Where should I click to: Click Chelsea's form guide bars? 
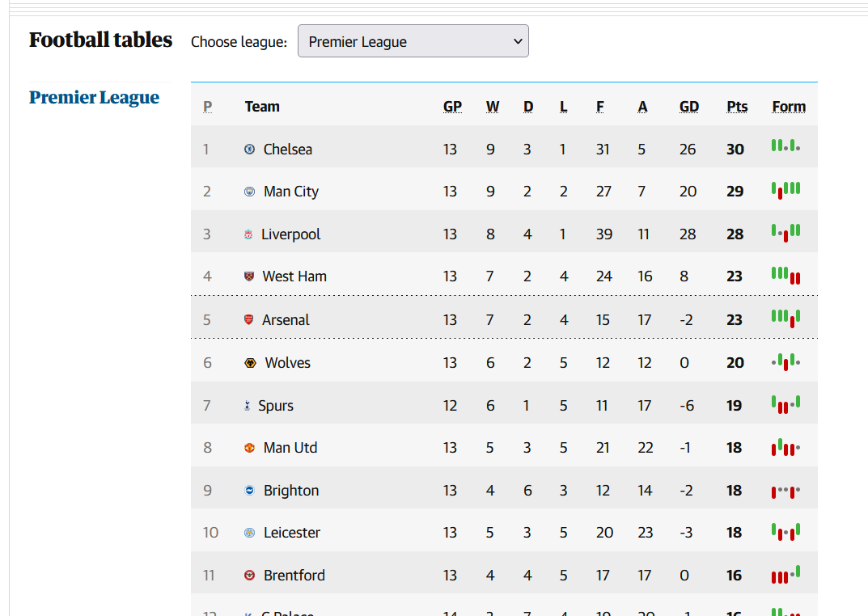click(785, 146)
